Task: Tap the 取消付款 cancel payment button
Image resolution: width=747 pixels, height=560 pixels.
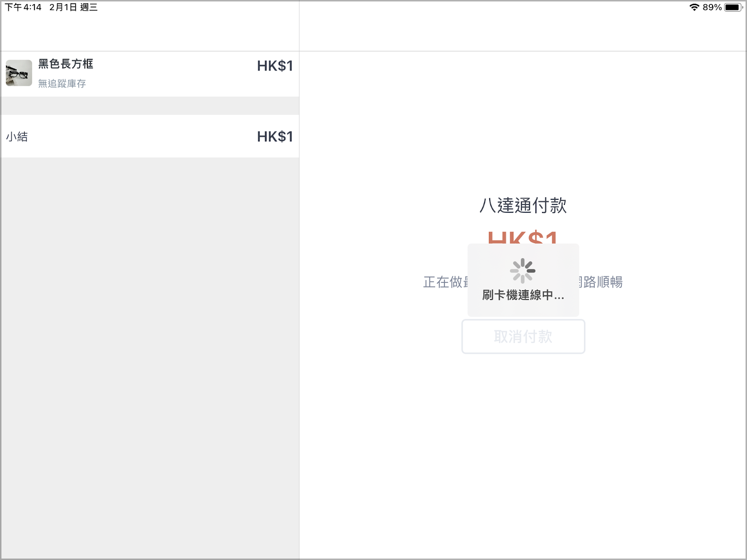Action: pyautogui.click(x=523, y=336)
